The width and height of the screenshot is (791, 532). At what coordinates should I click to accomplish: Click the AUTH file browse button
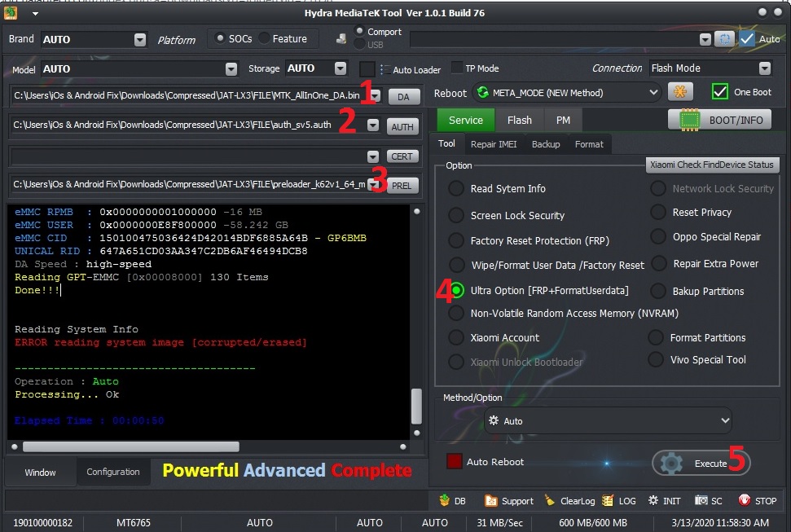coord(402,127)
